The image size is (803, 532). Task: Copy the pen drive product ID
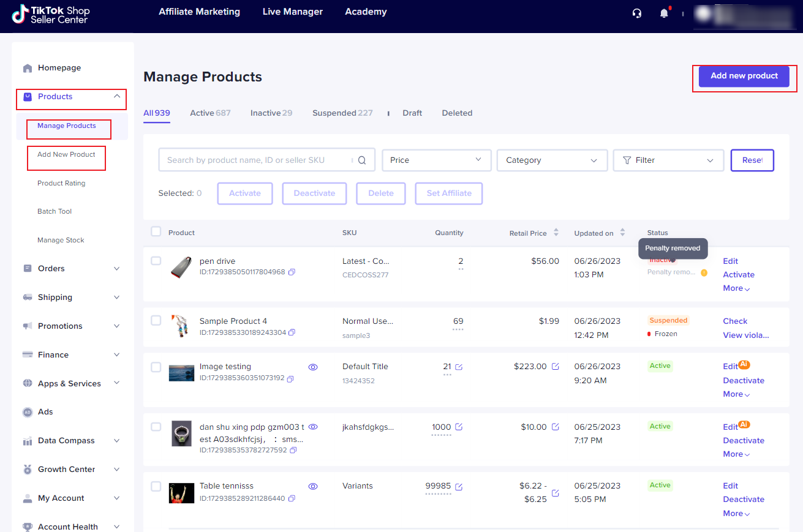tap(292, 272)
